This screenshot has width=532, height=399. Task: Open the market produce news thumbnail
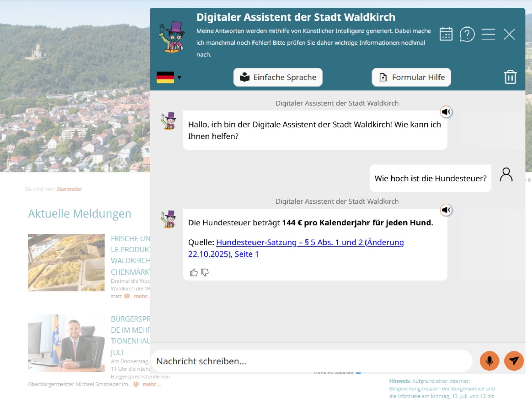click(x=66, y=263)
